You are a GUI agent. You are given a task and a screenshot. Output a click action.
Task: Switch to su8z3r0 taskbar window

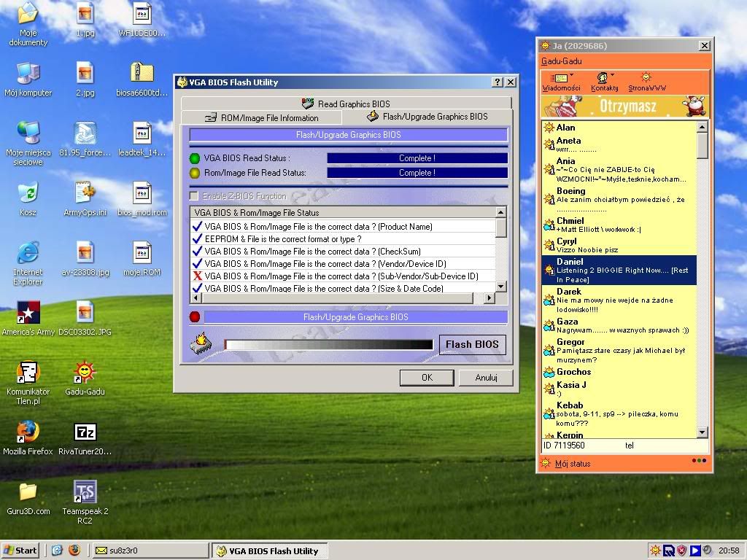click(x=150, y=551)
